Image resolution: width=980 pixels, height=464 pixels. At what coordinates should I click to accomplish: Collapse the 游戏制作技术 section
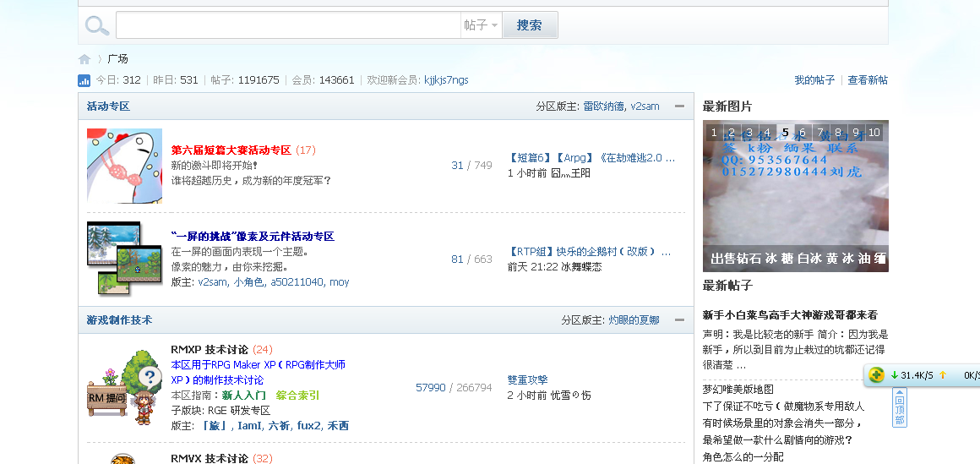tap(679, 320)
